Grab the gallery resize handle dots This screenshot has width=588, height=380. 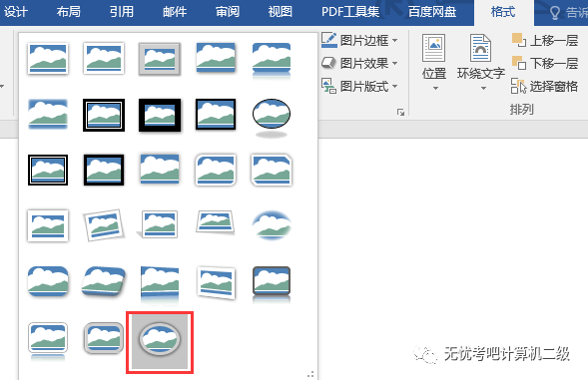310,374
